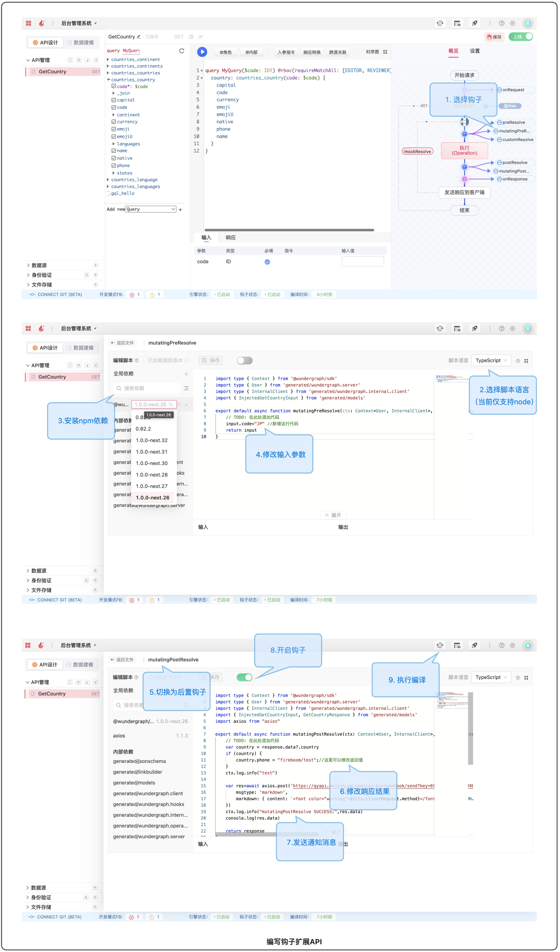Click the pencil icon next to the GetCountry title
This screenshot has width=560, height=952.
[139, 37]
